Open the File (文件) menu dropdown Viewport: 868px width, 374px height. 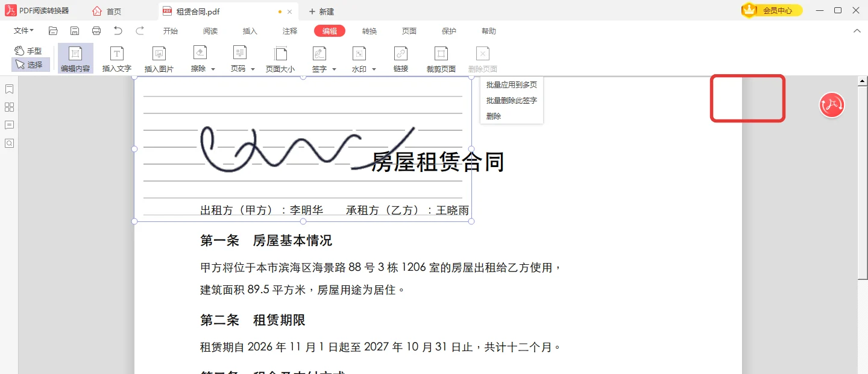tap(24, 31)
